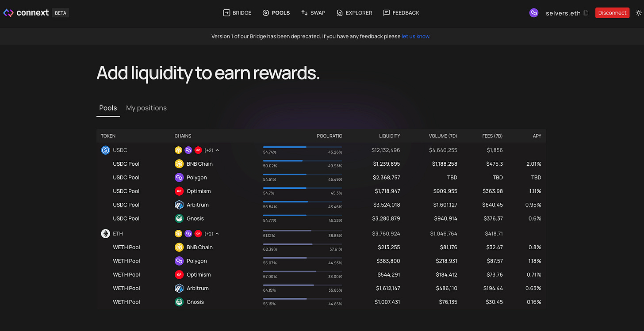Click the Connext logo icon
This screenshot has width=644, height=331.
tap(8, 13)
